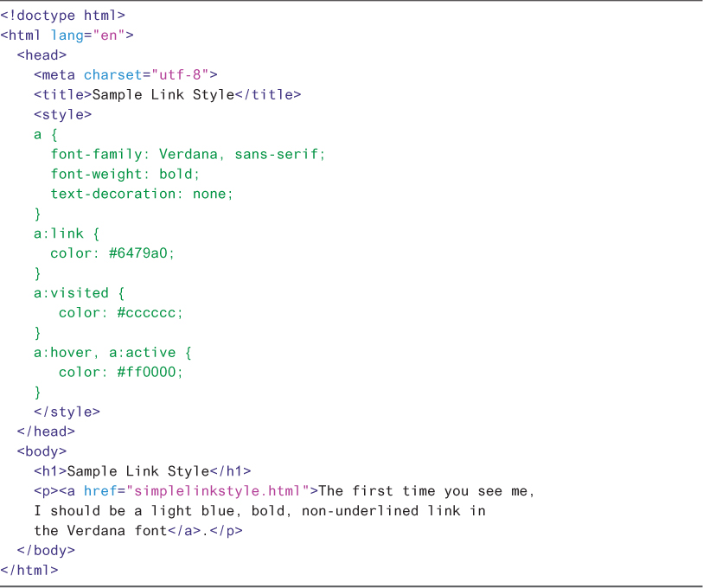Click the opening style tag
703x588 pixels.
coord(62,114)
